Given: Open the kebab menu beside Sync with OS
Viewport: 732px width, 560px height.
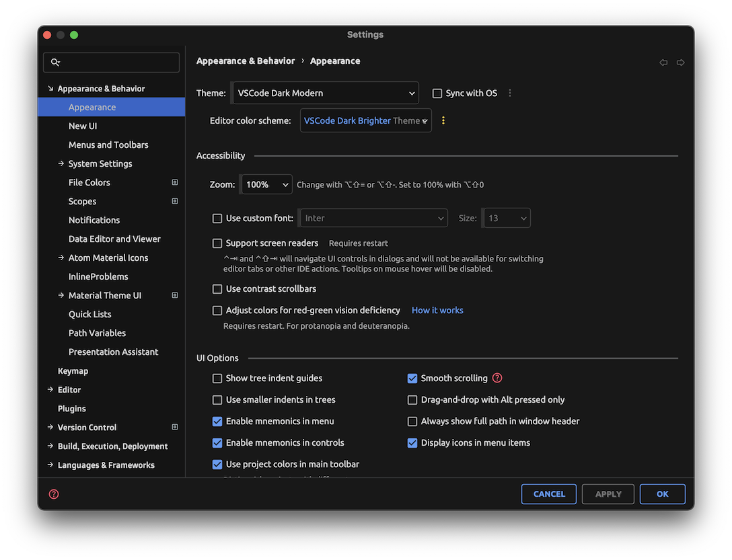Looking at the screenshot, I should tap(510, 93).
